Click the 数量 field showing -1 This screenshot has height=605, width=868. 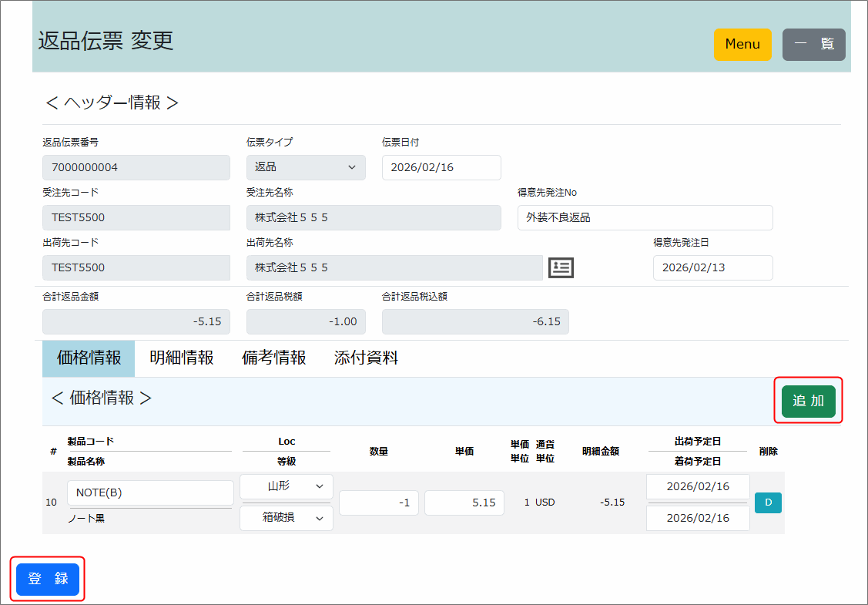click(x=379, y=502)
